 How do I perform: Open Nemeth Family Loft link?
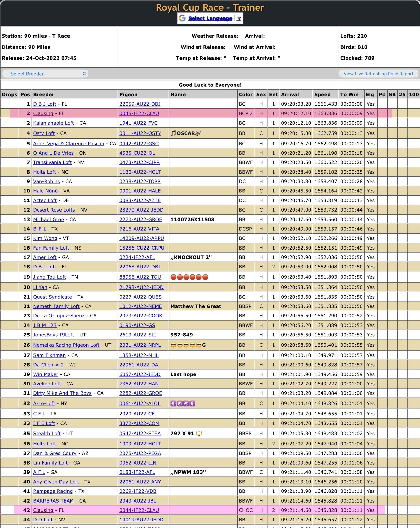click(56, 306)
